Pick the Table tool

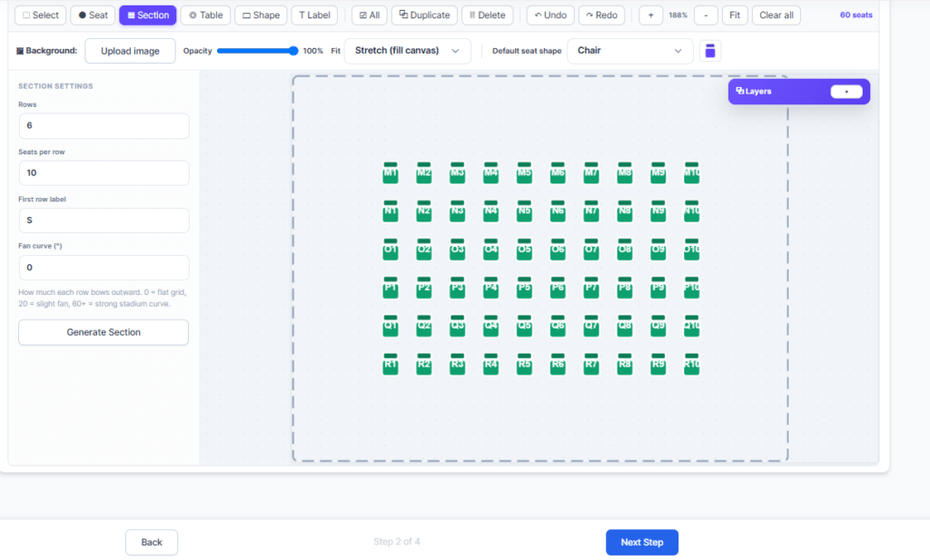click(x=205, y=15)
